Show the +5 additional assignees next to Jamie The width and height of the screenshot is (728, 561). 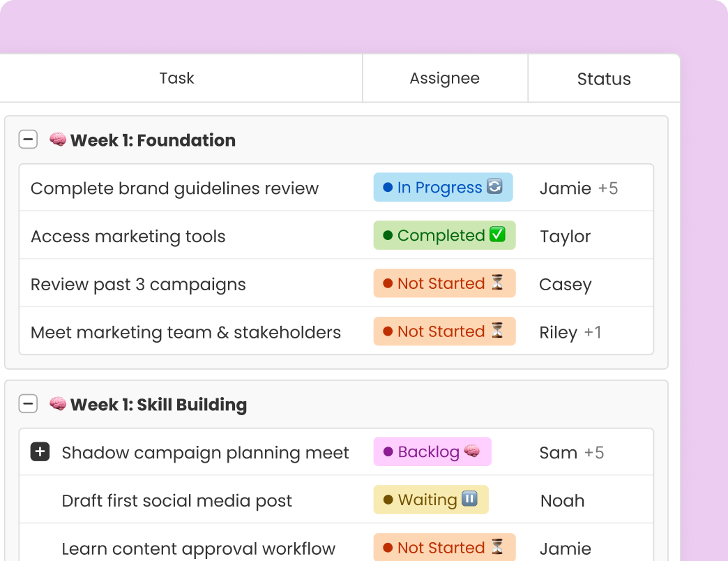point(608,188)
